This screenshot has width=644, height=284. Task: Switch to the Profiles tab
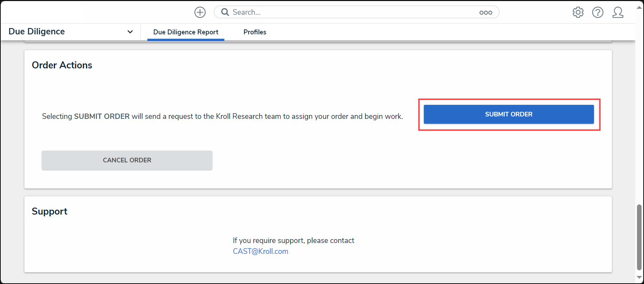click(x=255, y=32)
